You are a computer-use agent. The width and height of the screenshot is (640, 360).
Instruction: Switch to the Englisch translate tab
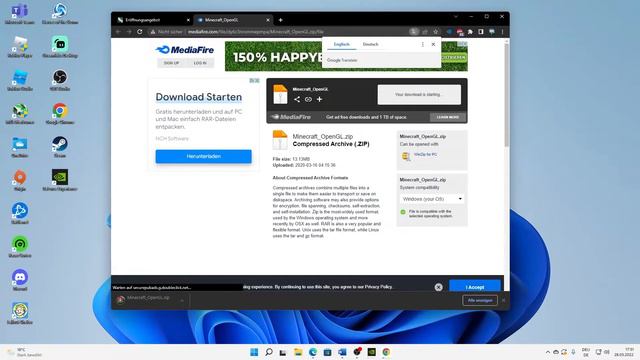pos(342,44)
